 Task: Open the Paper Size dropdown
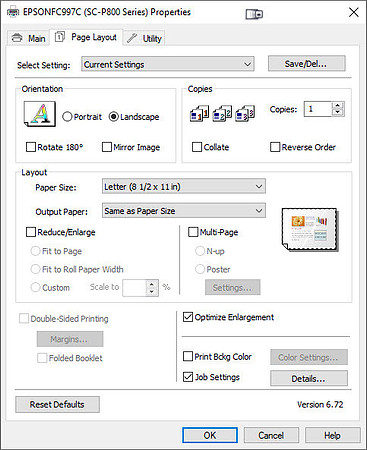click(x=184, y=186)
